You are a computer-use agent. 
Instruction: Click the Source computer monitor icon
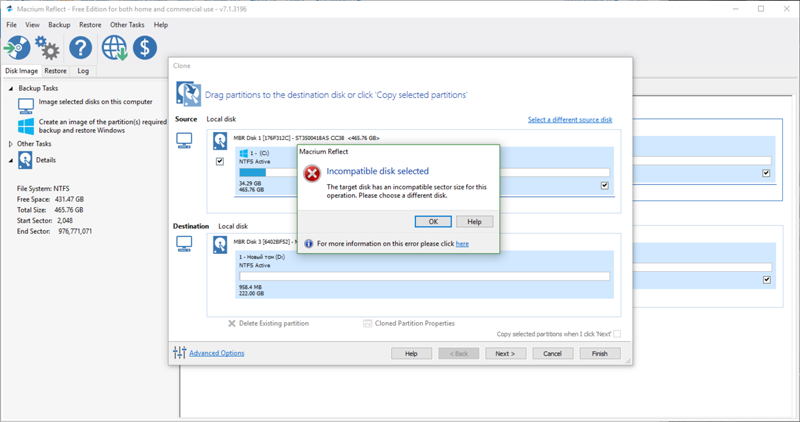(x=184, y=140)
